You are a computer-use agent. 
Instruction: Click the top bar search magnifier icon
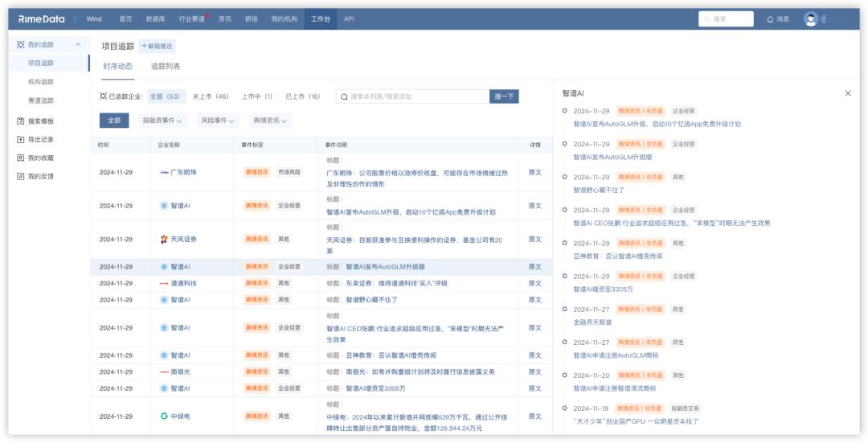(707, 18)
